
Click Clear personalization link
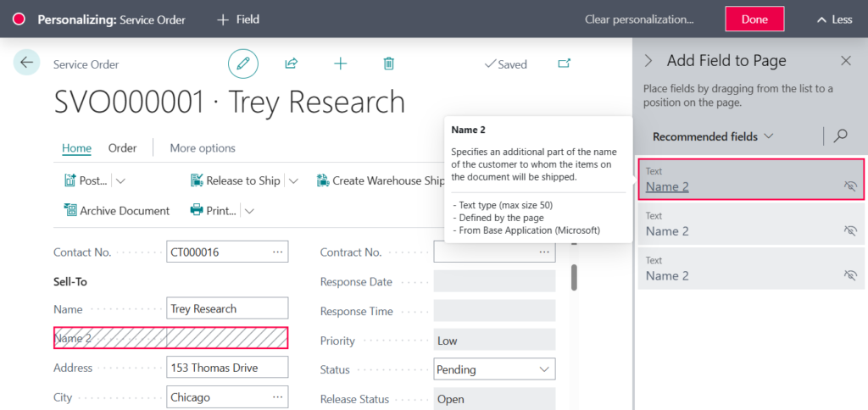pyautogui.click(x=639, y=19)
